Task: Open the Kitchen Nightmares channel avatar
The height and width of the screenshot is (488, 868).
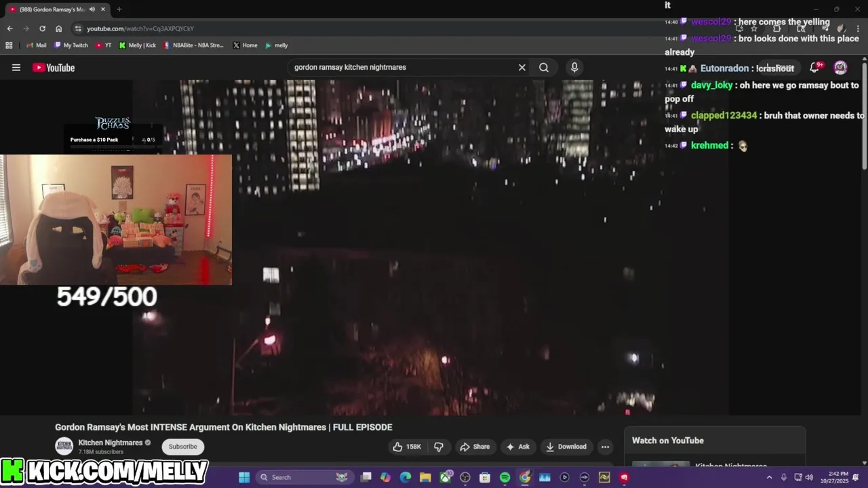Action: click(64, 446)
